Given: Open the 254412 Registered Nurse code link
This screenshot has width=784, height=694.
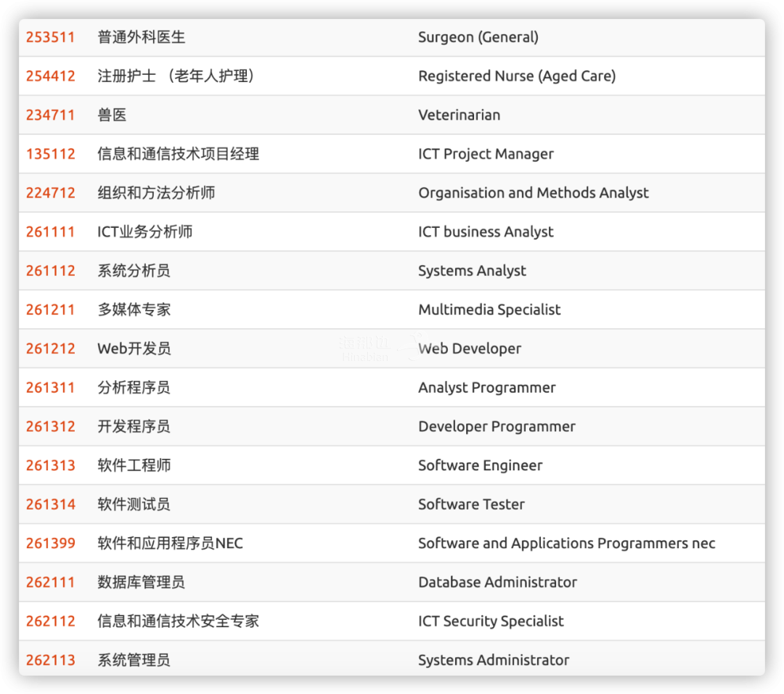Looking at the screenshot, I should (x=51, y=76).
